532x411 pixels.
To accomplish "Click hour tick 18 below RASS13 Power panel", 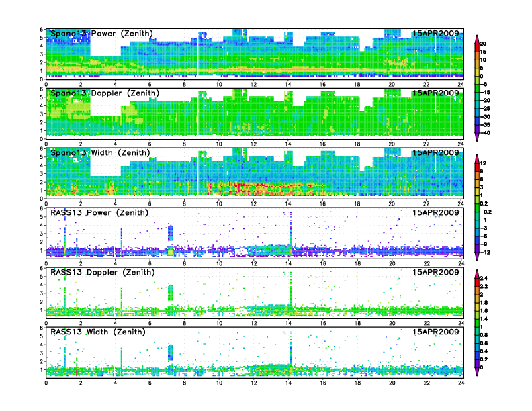I will [x=357, y=263].
